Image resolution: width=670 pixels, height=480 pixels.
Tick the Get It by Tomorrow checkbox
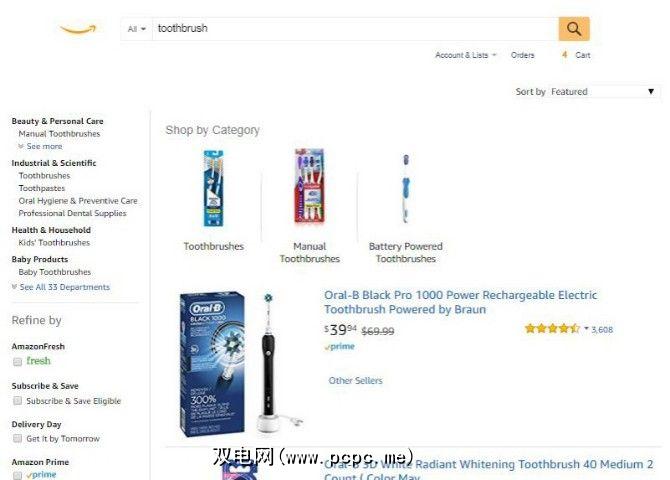[x=18, y=438]
